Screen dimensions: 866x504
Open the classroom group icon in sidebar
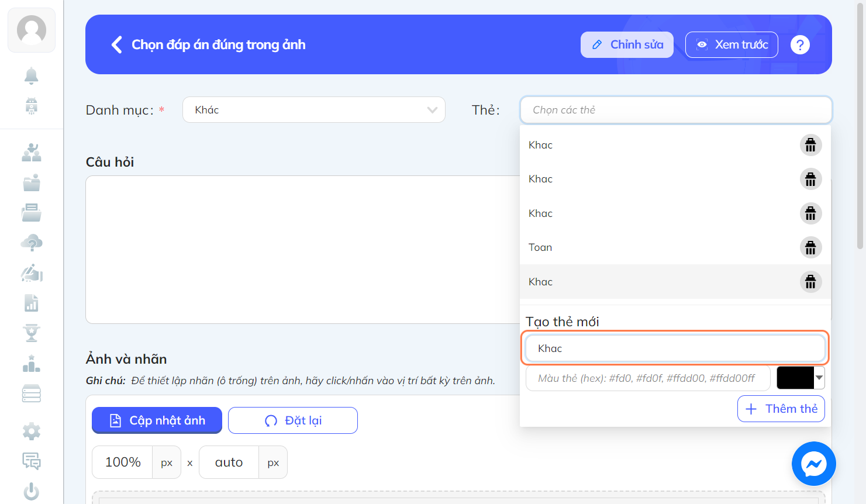(x=32, y=153)
